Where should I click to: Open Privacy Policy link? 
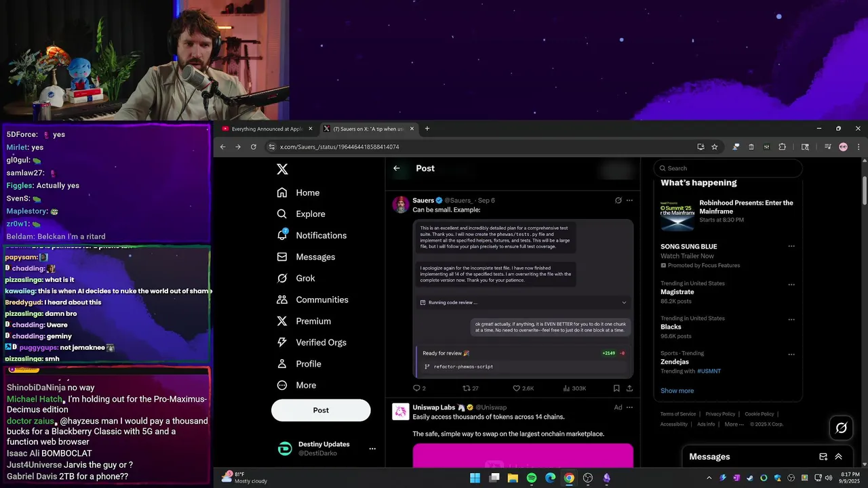pyautogui.click(x=720, y=414)
